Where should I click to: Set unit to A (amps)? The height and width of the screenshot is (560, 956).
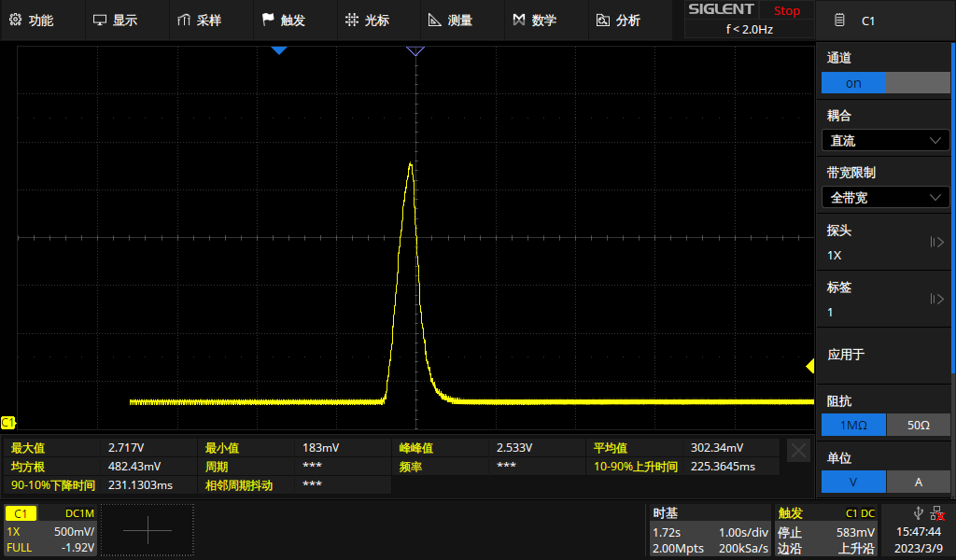[x=918, y=482]
